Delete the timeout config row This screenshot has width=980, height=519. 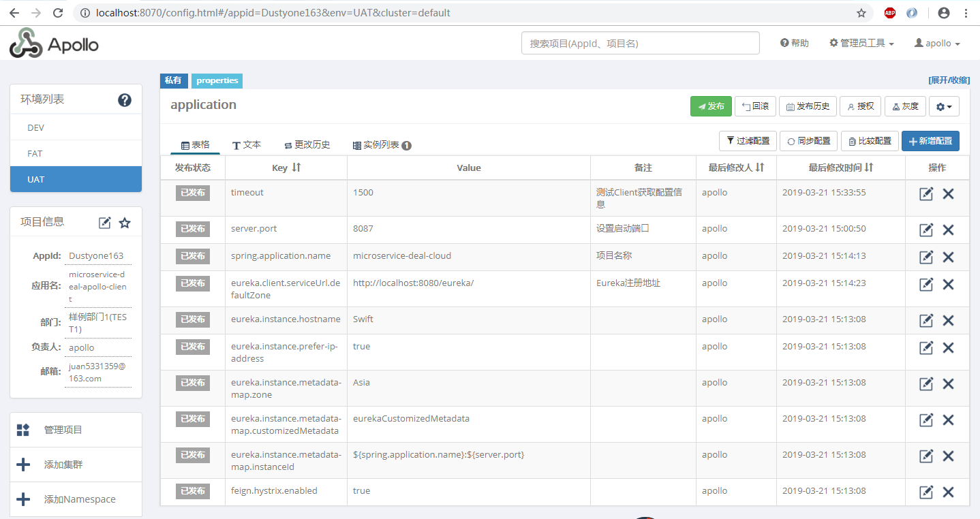pos(948,194)
